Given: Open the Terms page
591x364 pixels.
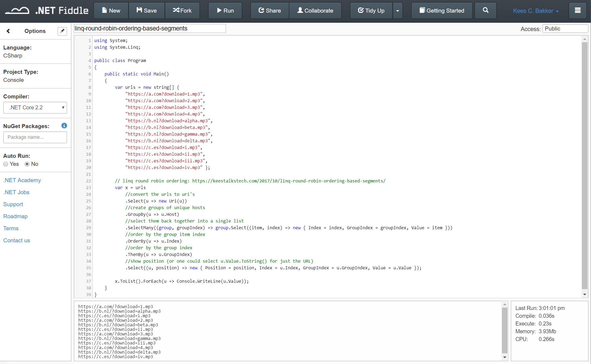Looking at the screenshot, I should (11, 228).
